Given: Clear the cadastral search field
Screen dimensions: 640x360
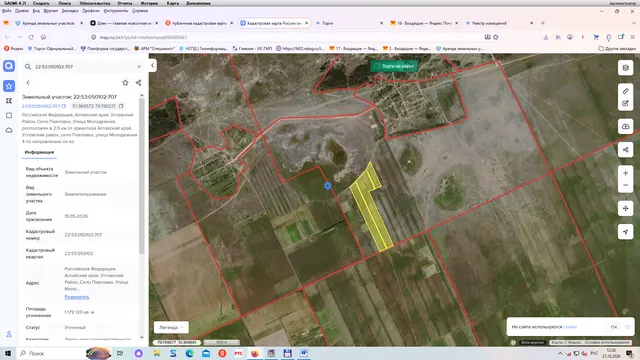Looking at the screenshot, I should coord(139,67).
